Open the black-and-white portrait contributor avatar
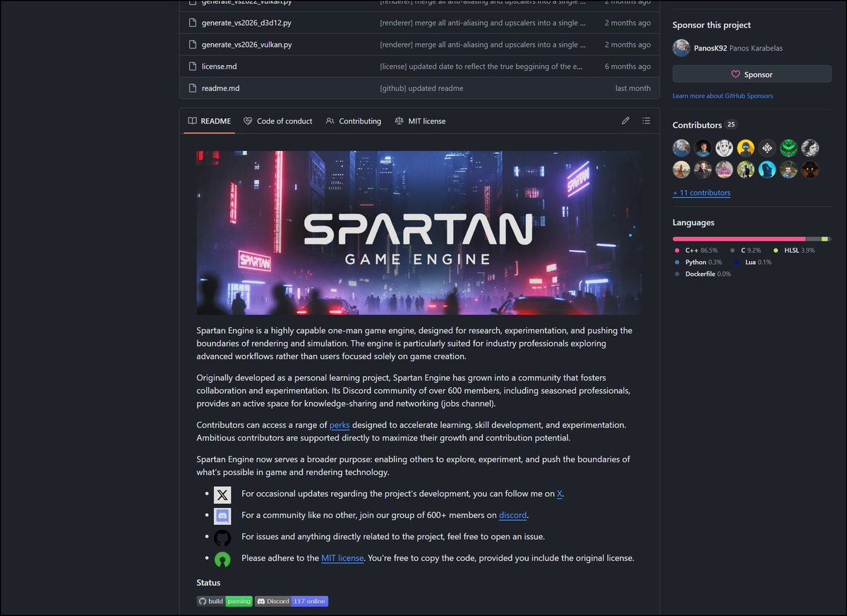This screenshot has height=616, width=847. point(810,147)
